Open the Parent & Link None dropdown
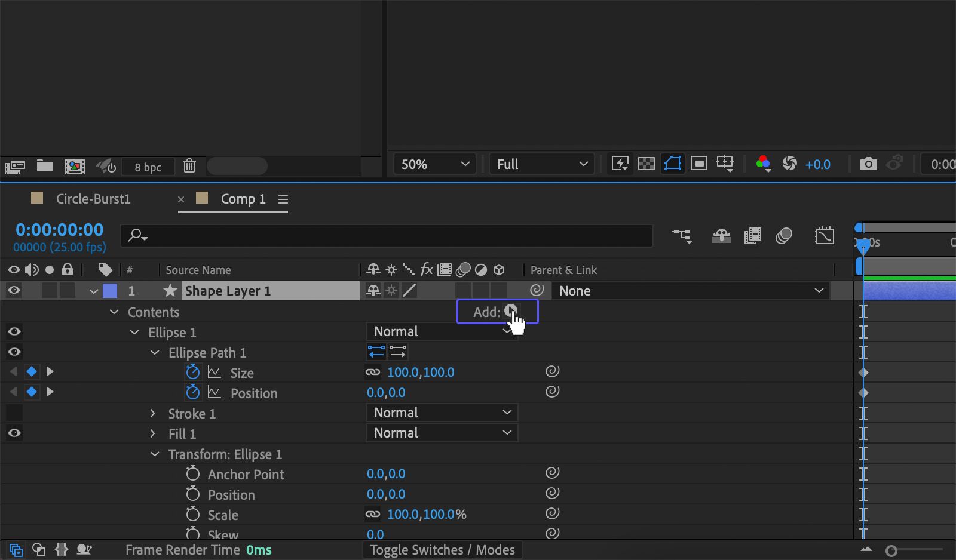This screenshot has width=956, height=560. point(691,291)
